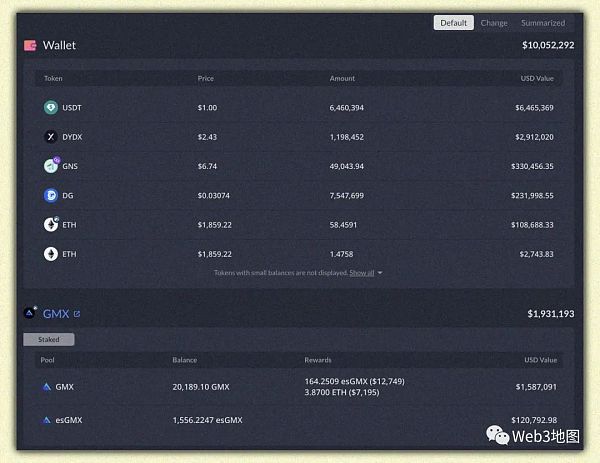Click the esGMX value $120,792.98
Image resolution: width=600 pixels, height=463 pixels.
(x=534, y=420)
